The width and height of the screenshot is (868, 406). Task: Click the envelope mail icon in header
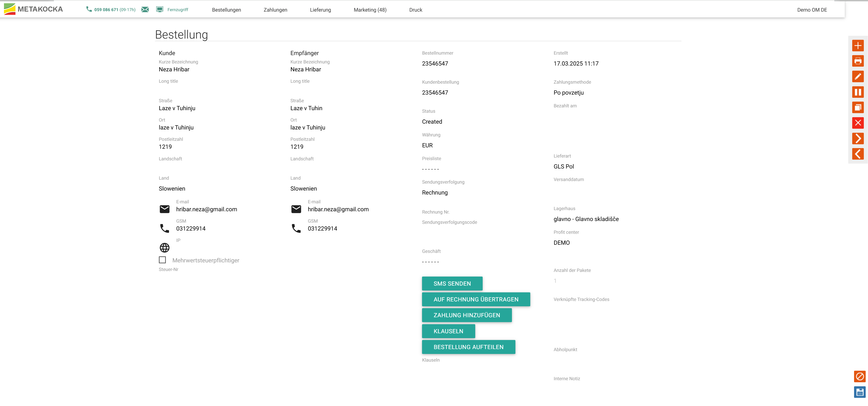tap(145, 10)
